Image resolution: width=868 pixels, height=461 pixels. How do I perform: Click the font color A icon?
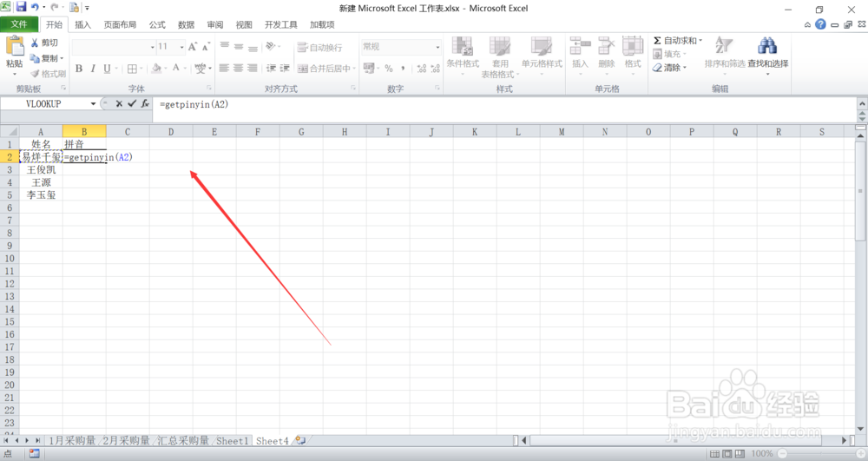pyautogui.click(x=176, y=68)
